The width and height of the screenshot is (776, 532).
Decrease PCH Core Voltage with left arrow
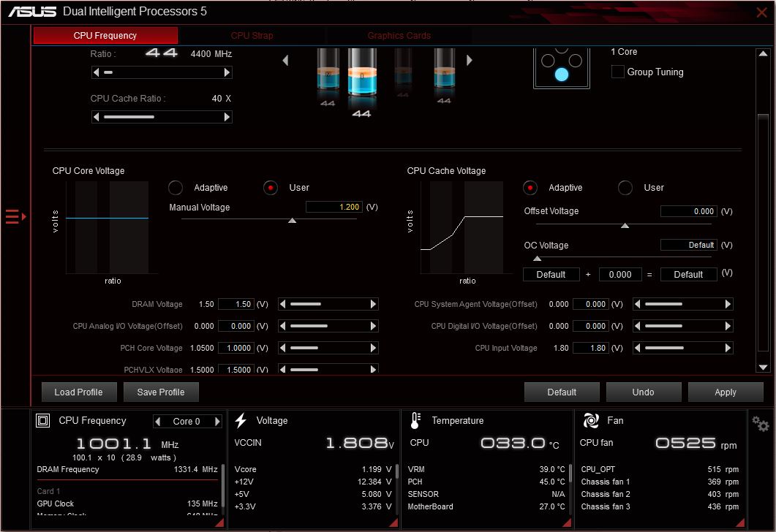[282, 348]
